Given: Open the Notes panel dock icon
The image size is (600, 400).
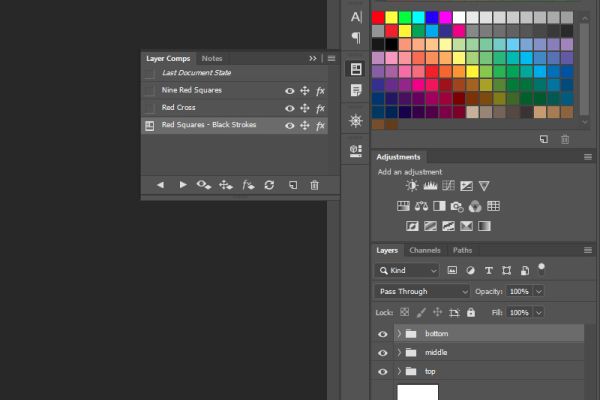Looking at the screenshot, I should (x=356, y=90).
